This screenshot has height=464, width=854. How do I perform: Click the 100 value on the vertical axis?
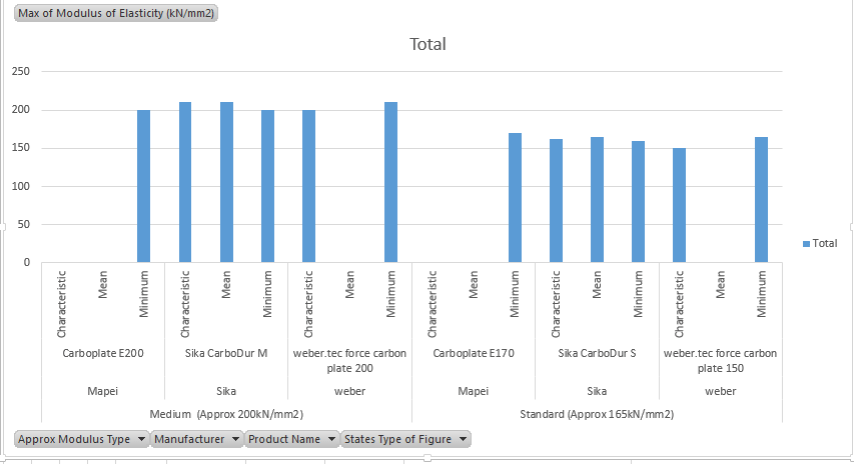[x=21, y=186]
